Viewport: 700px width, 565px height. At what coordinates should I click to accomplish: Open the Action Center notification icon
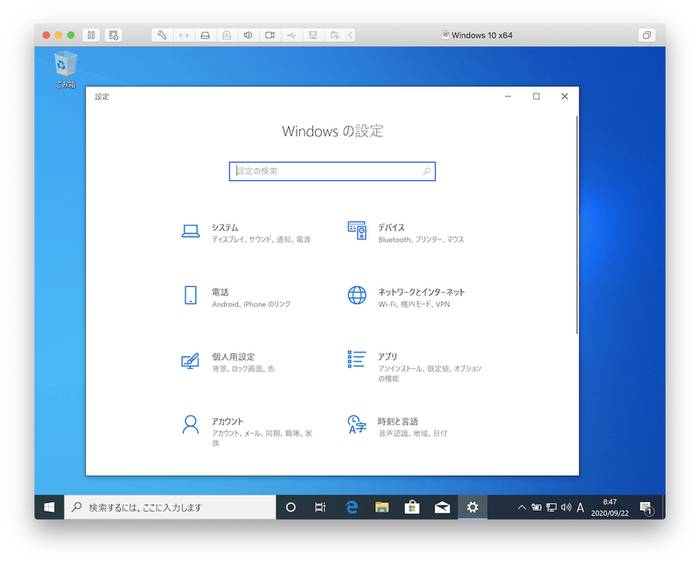click(647, 507)
